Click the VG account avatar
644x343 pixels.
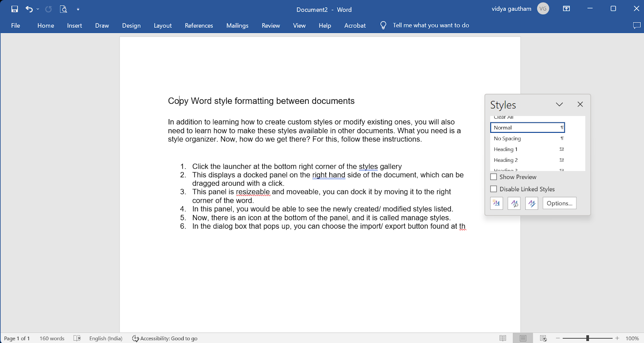click(x=543, y=8)
